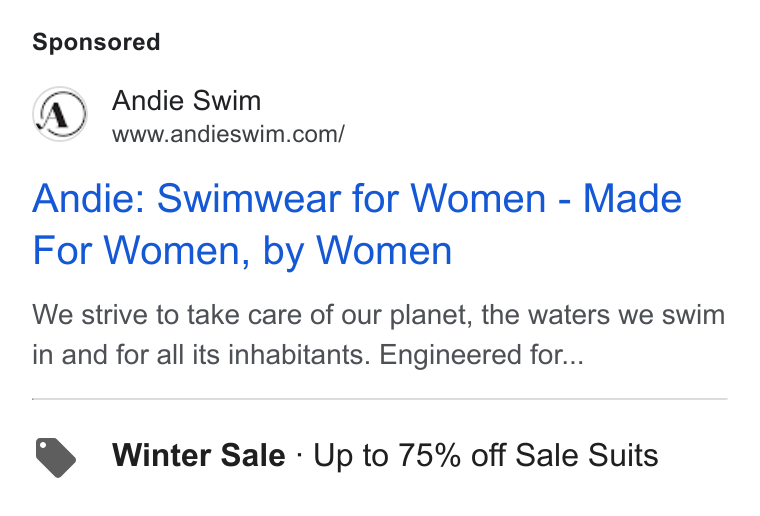Click the Andie Swim circular logo icon
Screen dimensions: 760x516
(60, 114)
